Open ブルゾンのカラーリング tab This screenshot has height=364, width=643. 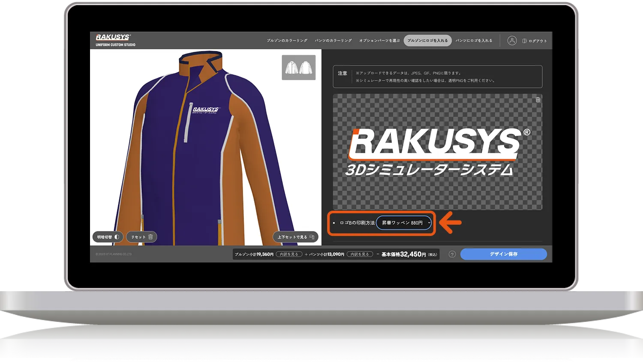click(x=287, y=41)
